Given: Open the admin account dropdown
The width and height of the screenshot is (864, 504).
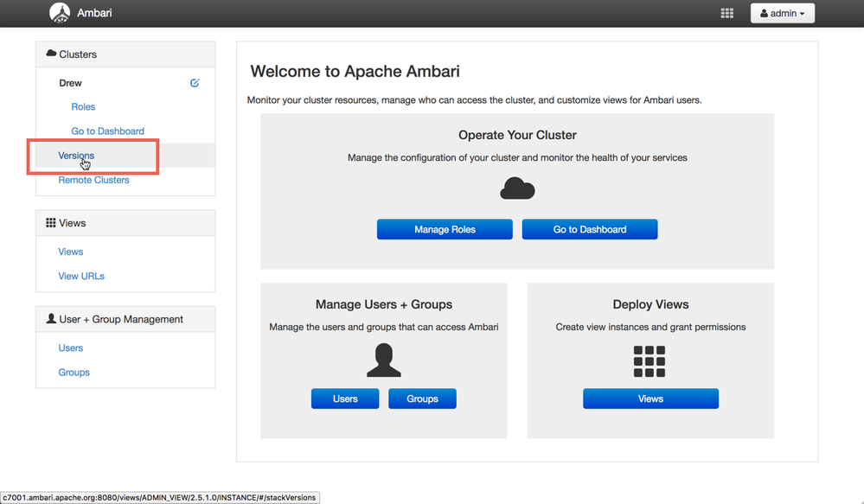Looking at the screenshot, I should tap(782, 12).
